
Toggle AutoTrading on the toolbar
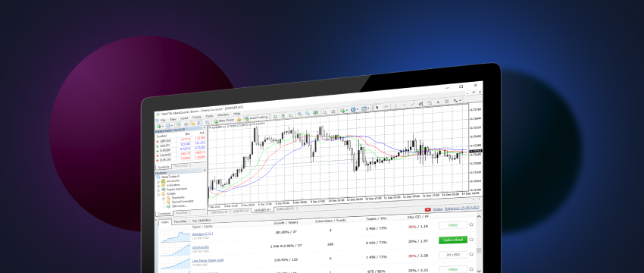pyautogui.click(x=256, y=118)
